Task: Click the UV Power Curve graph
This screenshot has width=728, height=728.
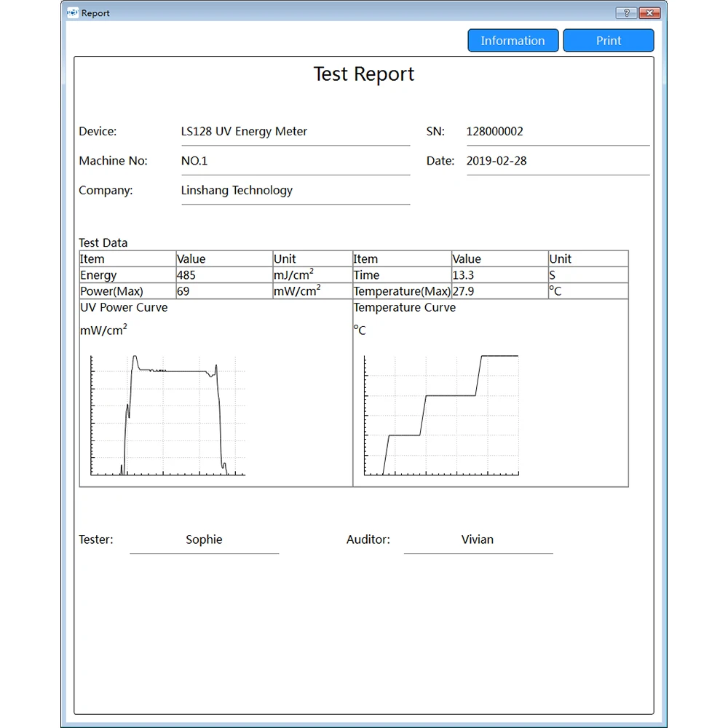Action: pyautogui.click(x=168, y=416)
